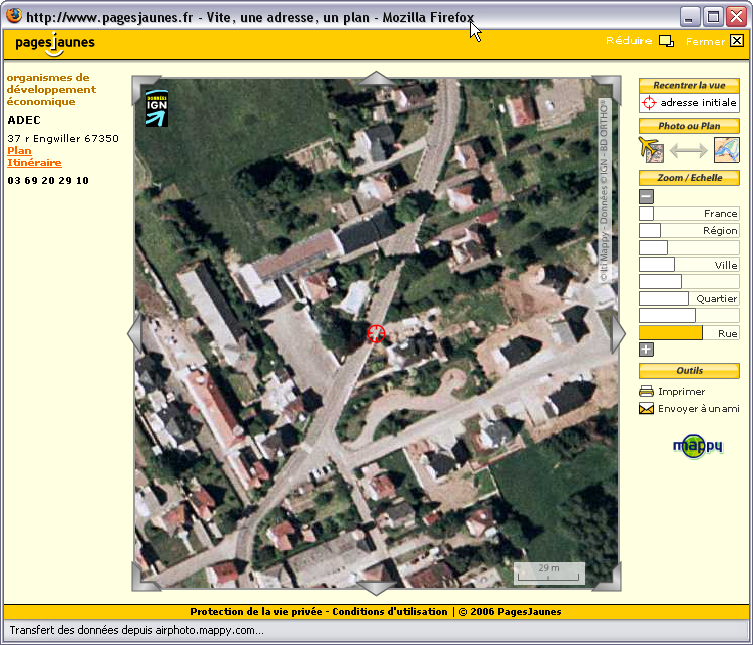
Task: Pan the map north with top arrow
Action: coord(376,79)
